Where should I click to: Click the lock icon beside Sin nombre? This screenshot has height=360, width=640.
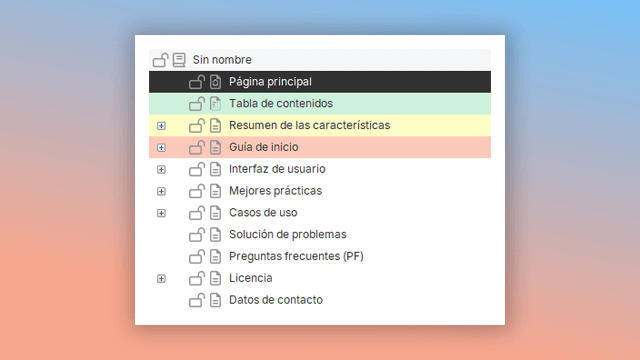pyautogui.click(x=160, y=60)
